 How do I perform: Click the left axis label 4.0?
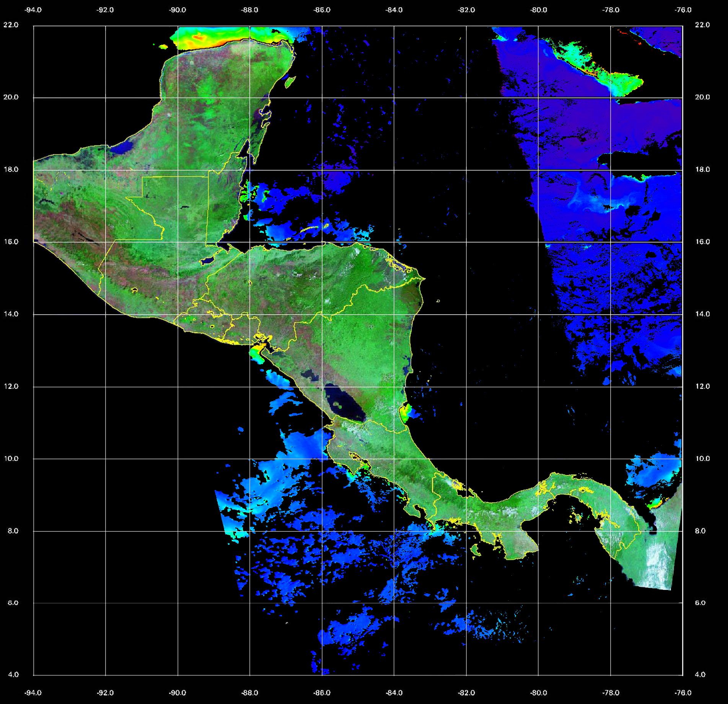point(13,675)
